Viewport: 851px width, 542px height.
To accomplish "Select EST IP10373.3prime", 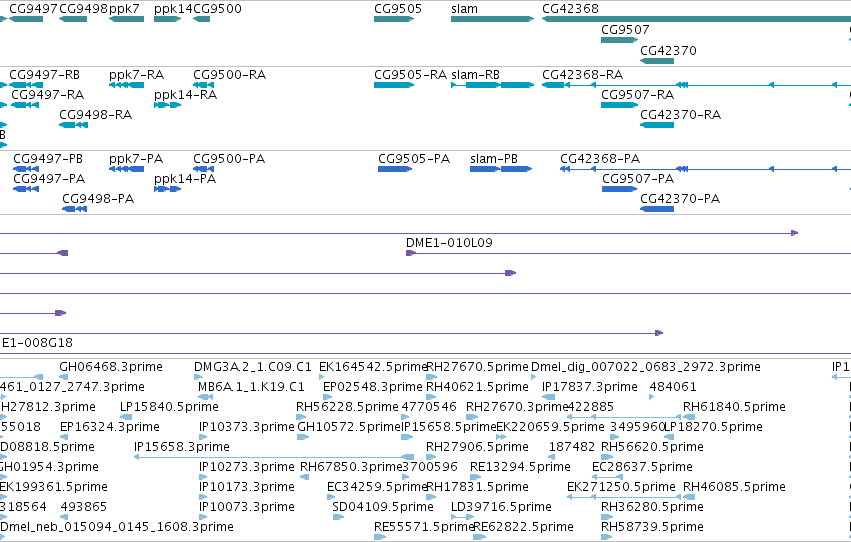I will click(x=204, y=437).
